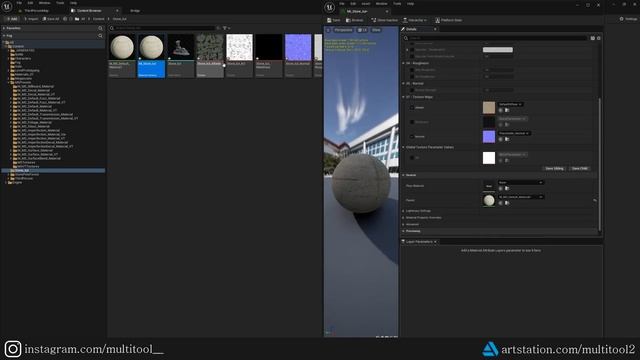
Task: Click the Platform Stats toolbar icon
Action: click(449, 20)
